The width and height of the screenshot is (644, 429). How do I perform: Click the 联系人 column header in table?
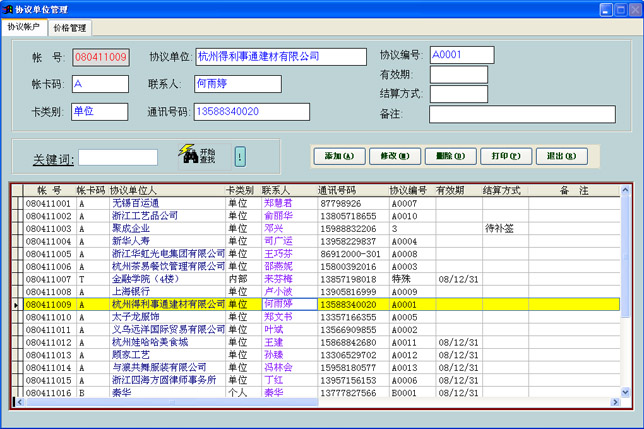pos(276,190)
